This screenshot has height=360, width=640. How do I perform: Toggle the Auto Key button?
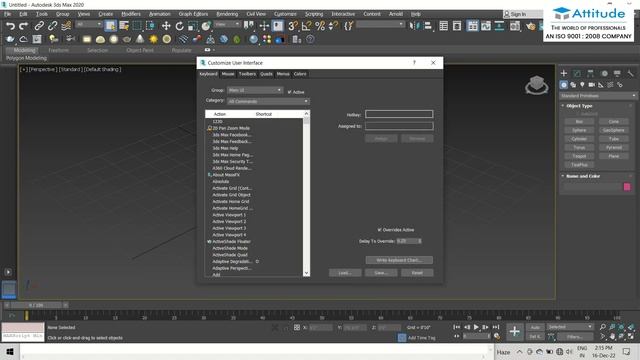pos(535,327)
